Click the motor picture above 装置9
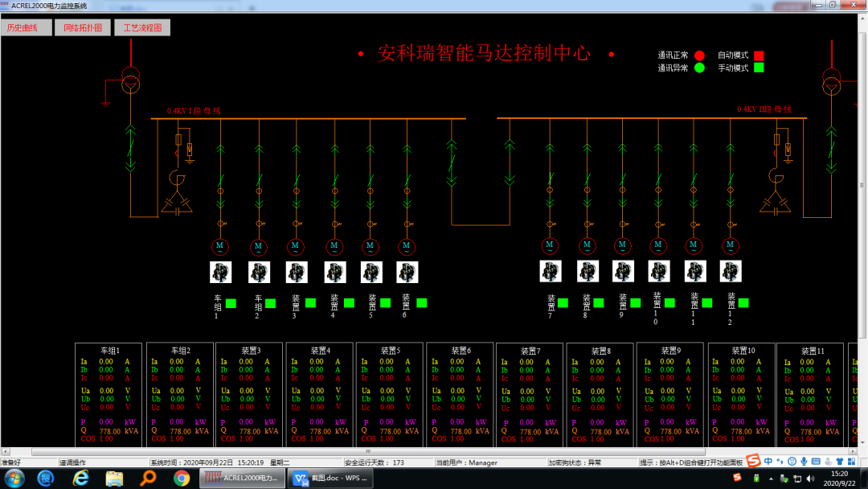This screenshot has height=489, width=868. click(623, 271)
